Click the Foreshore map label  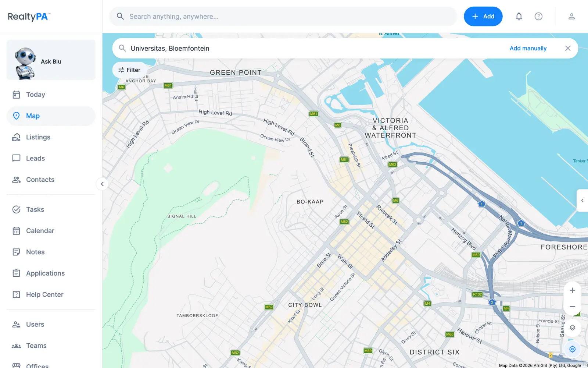pyautogui.click(x=564, y=247)
